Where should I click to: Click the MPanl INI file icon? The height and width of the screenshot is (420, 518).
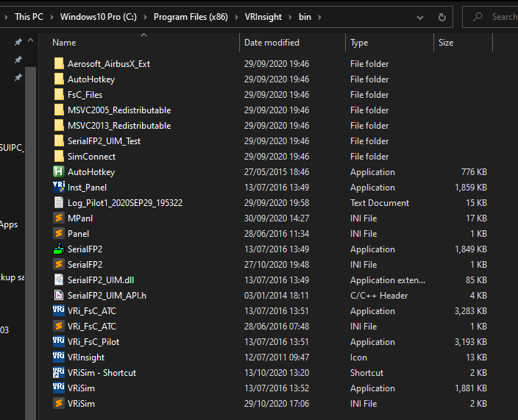pos(59,218)
